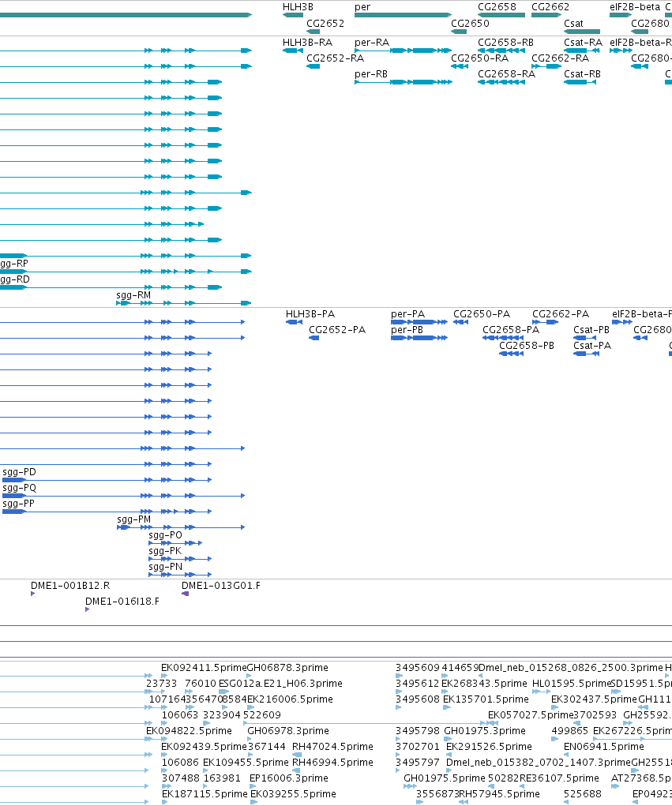Click the sgg-RM transcript label

[133, 295]
